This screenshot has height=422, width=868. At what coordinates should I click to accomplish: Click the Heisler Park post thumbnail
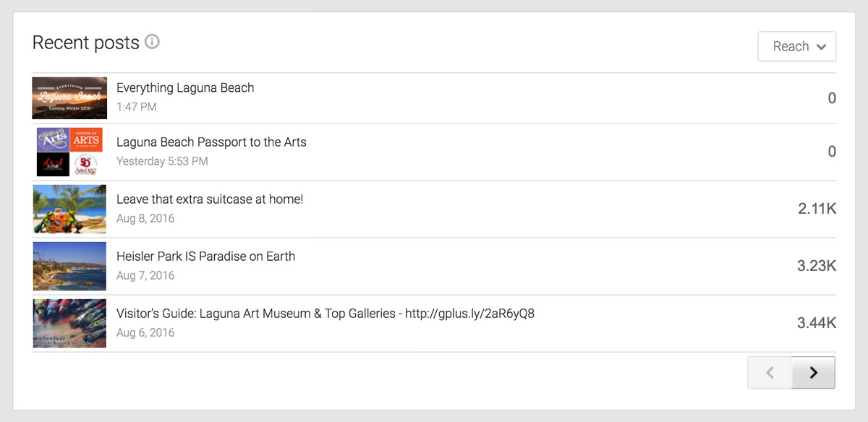69,266
